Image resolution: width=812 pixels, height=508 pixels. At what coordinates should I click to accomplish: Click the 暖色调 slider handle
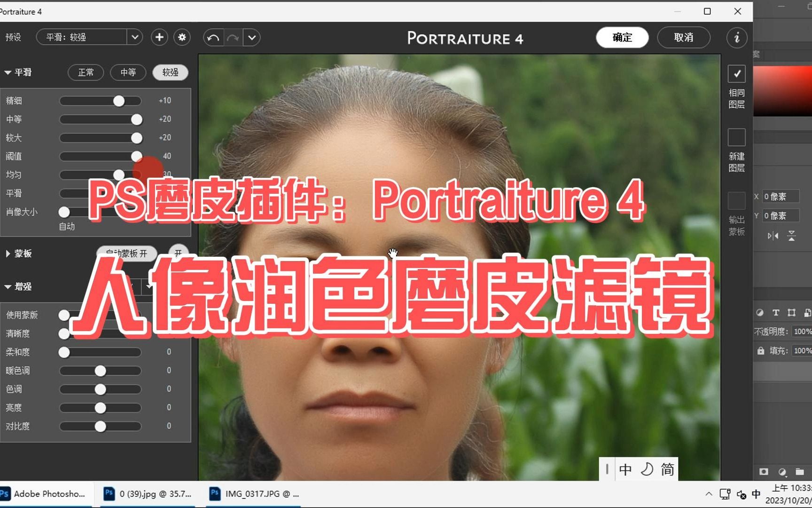click(100, 371)
